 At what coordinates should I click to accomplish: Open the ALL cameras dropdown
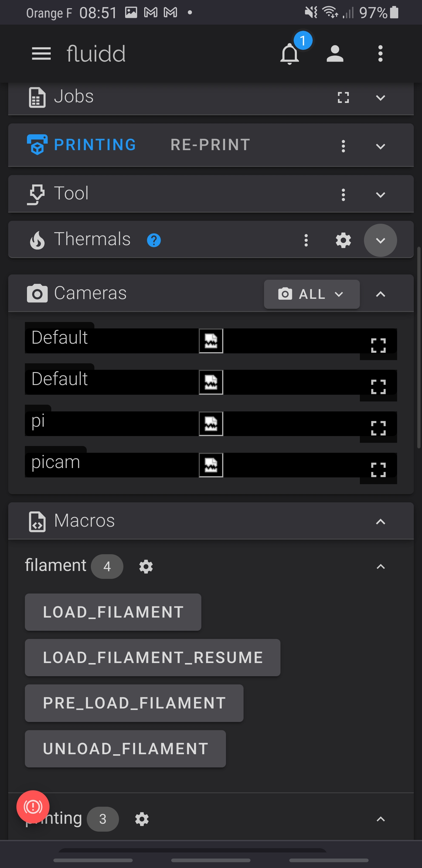311,294
